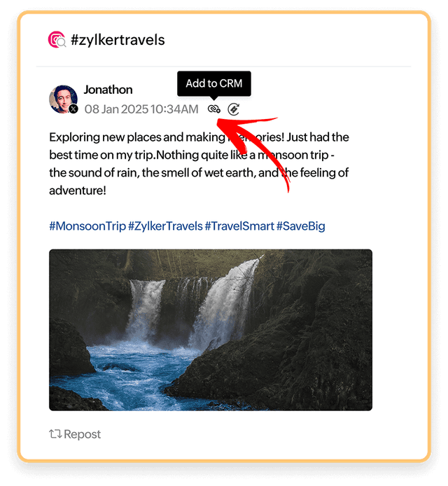Click the Add to CRM chain-link icon
The width and height of the screenshot is (448, 486).
point(213,109)
